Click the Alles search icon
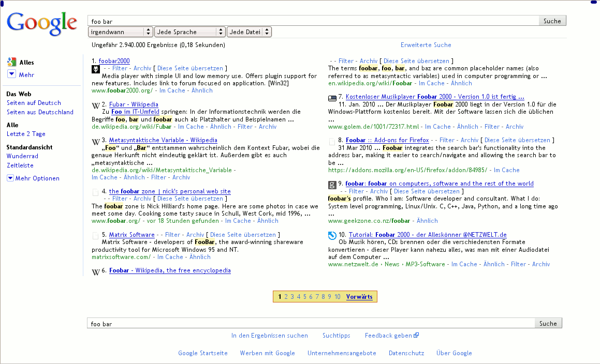The width and height of the screenshot is (600, 364). click(x=11, y=62)
